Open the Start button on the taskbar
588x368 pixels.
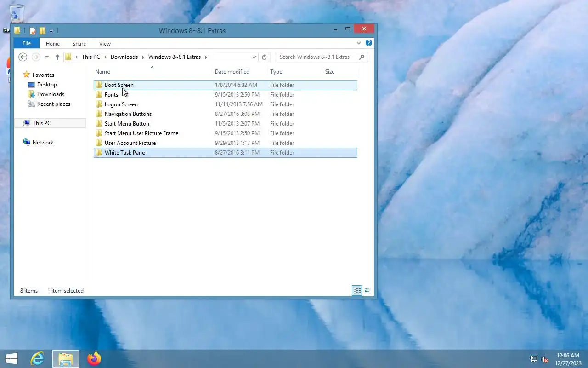(11, 358)
